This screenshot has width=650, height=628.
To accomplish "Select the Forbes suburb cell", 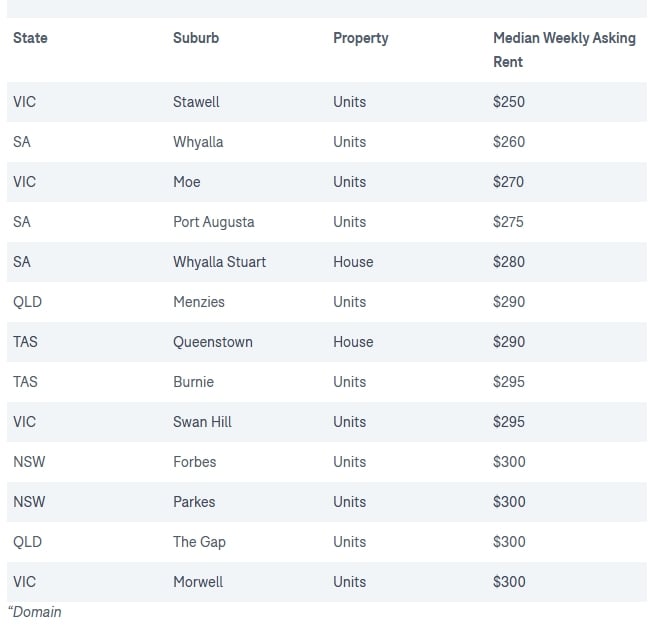I will [x=194, y=462].
